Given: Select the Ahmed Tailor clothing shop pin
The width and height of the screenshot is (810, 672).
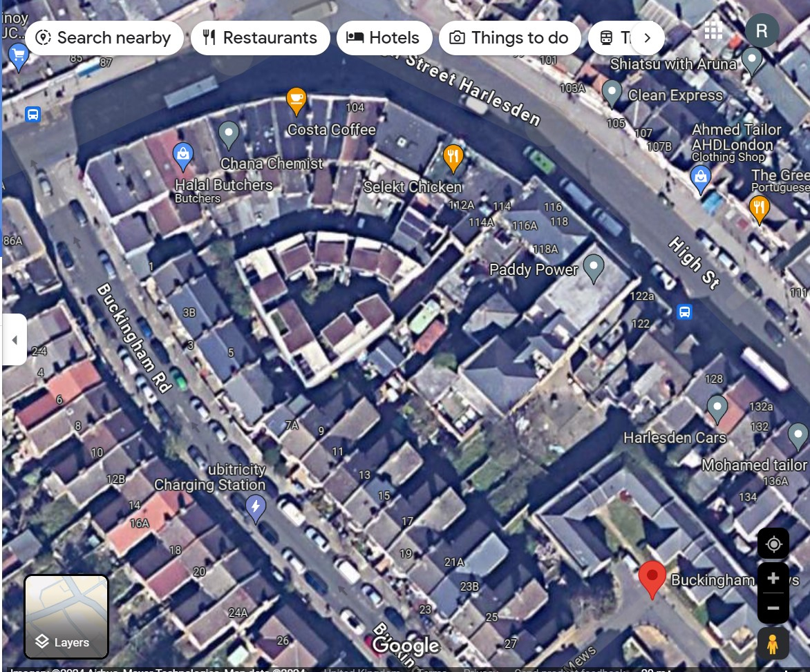Looking at the screenshot, I should pyautogui.click(x=701, y=180).
